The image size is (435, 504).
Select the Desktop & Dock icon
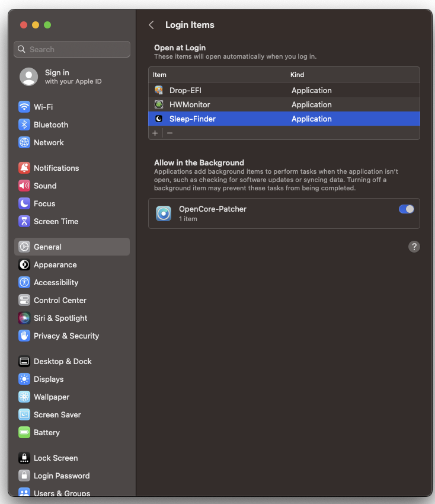[24, 361]
